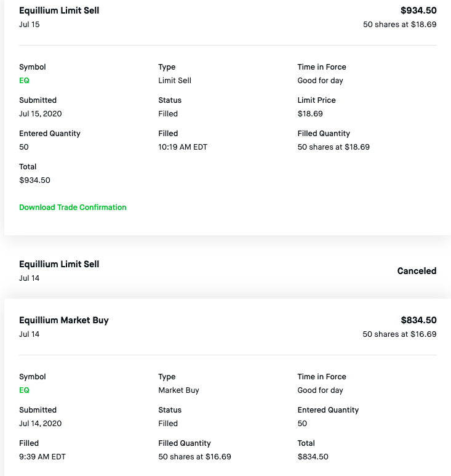Expand the canceled Equillium Limit Sell order
This screenshot has height=476, width=451.
point(59,264)
